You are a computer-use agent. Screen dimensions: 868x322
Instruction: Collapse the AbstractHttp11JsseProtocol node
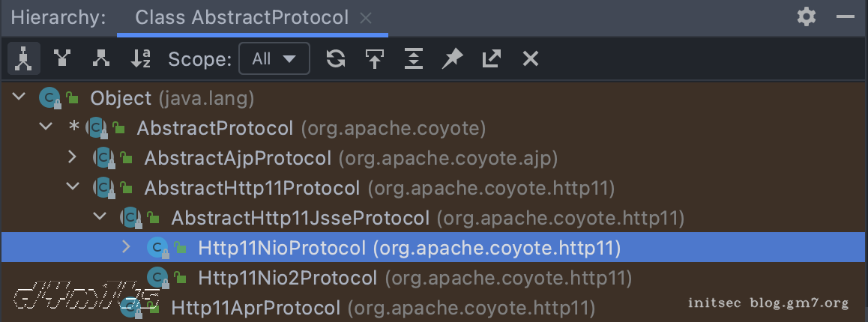[x=99, y=217]
